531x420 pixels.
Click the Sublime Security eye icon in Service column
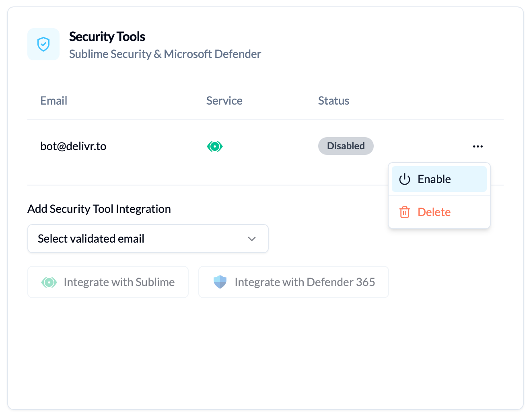click(x=215, y=146)
